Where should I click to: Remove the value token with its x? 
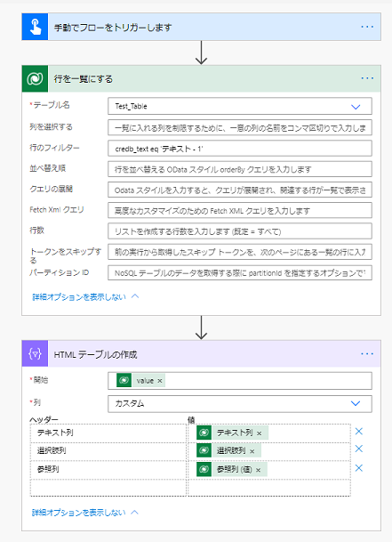(160, 381)
